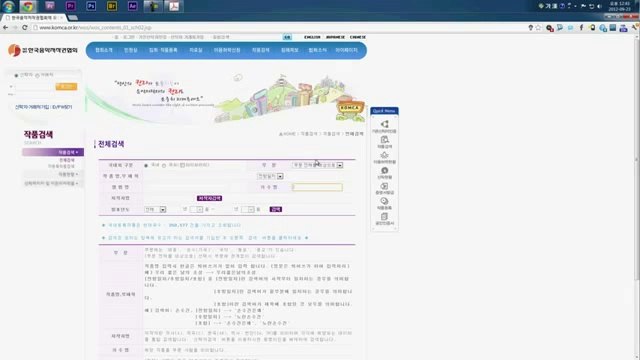The height and width of the screenshot is (360, 640).
Task: Open the first year dropdown in 발표년도 row
Action: click(x=196, y=209)
